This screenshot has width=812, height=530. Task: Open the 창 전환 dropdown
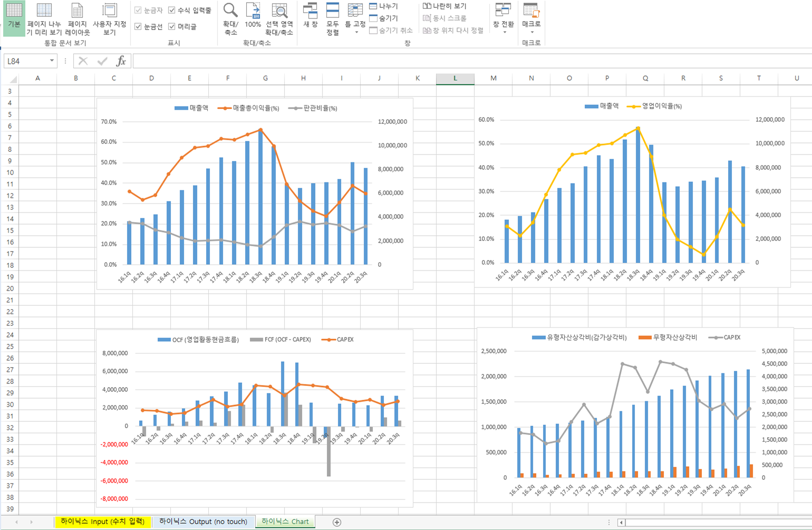pos(503,18)
